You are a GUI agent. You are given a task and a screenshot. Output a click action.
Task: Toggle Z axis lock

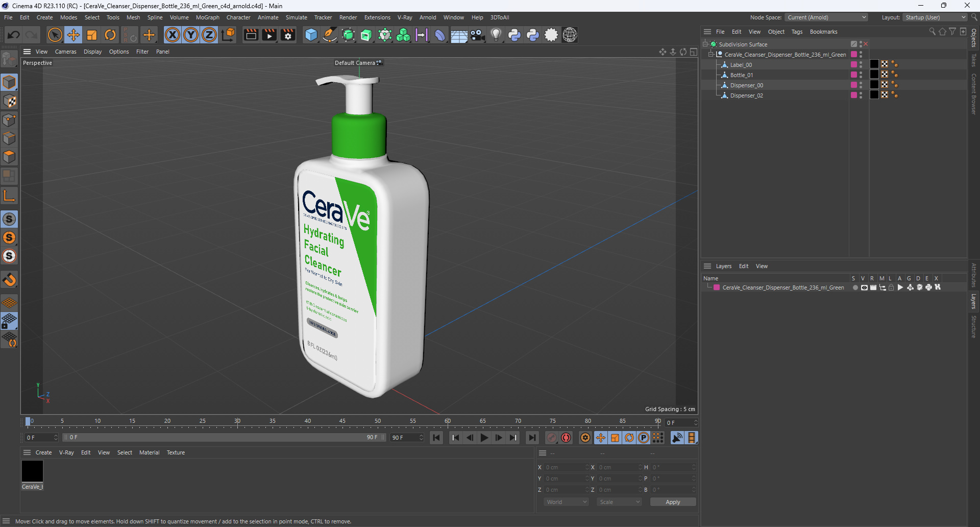pyautogui.click(x=209, y=35)
